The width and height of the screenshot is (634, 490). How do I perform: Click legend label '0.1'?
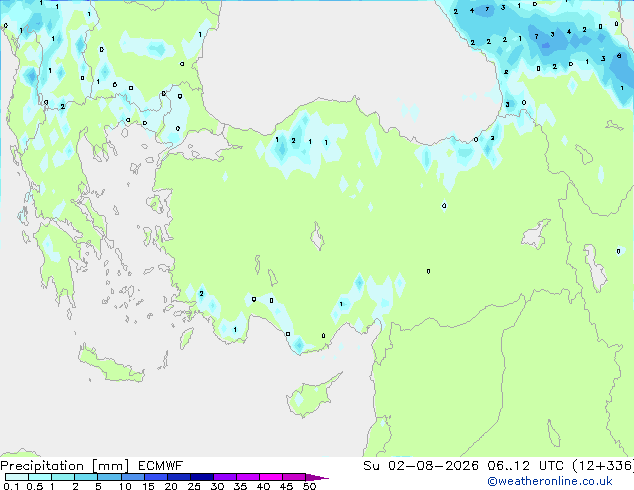pyautogui.click(x=11, y=486)
